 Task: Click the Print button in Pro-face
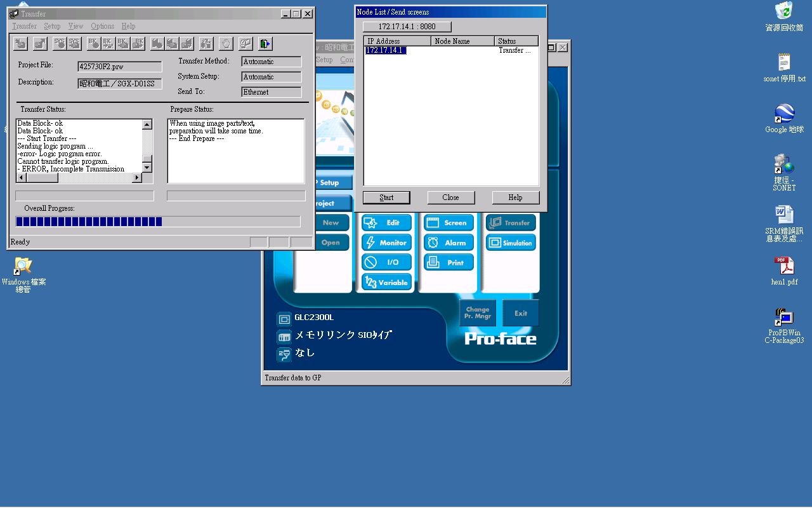(x=449, y=262)
